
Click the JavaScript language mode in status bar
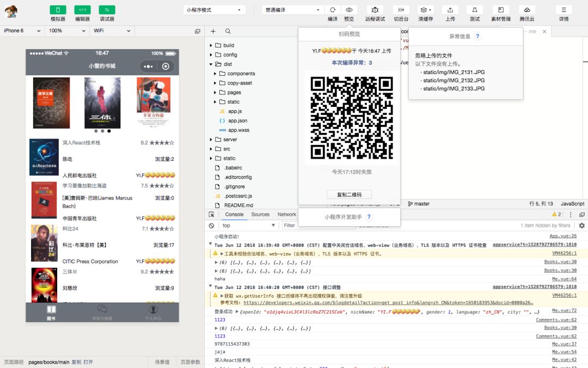click(572, 204)
